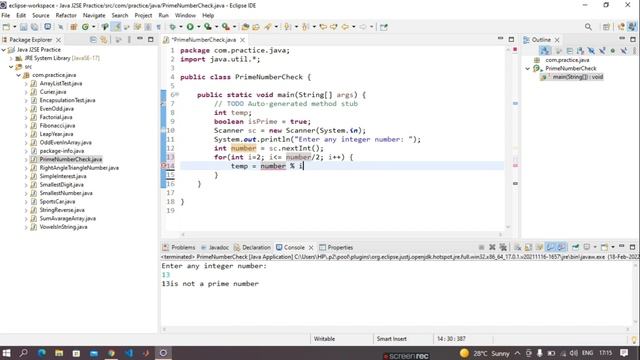
Task: Close the Outline view tab
Action: [x=557, y=40]
